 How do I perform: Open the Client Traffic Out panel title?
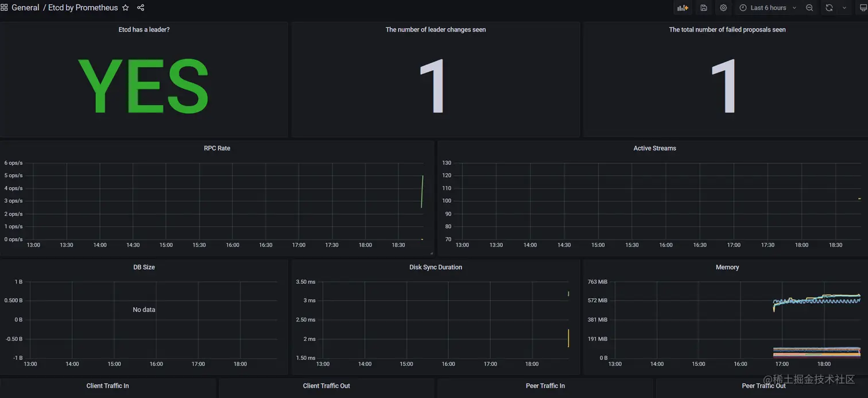327,386
